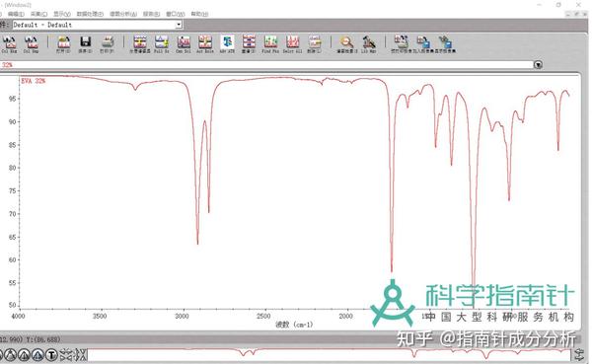592x364 pixels.
Task: Print the spectrum using the printer icon
Action: [108, 44]
